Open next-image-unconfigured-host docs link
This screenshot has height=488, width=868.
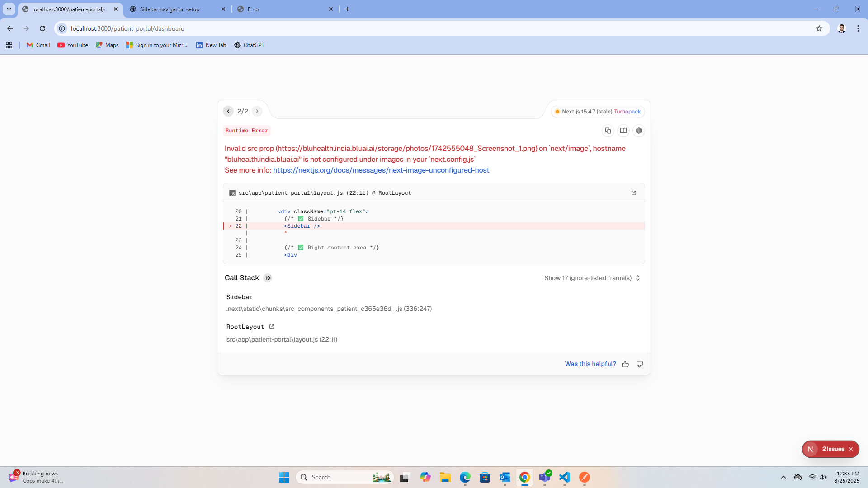tap(381, 170)
